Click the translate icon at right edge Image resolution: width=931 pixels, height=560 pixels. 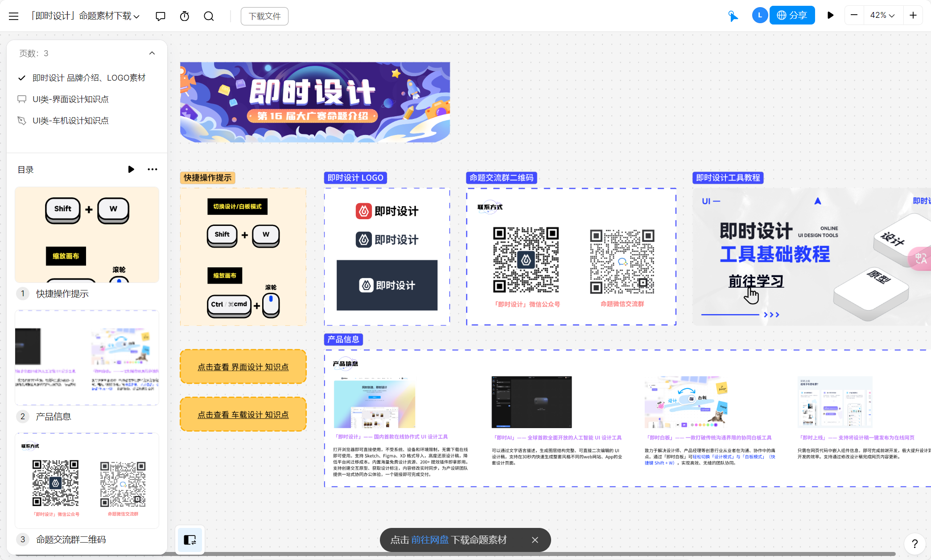[x=921, y=258]
